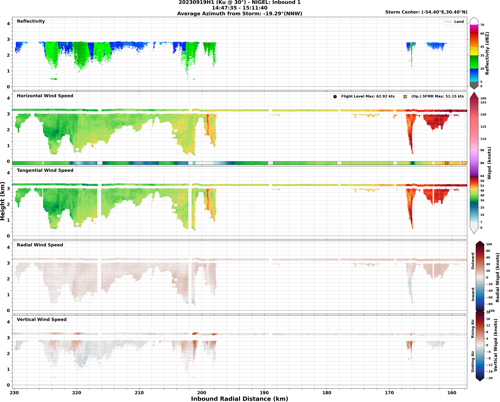Click the Reflectivity (dBZ) color scale

[474, 53]
